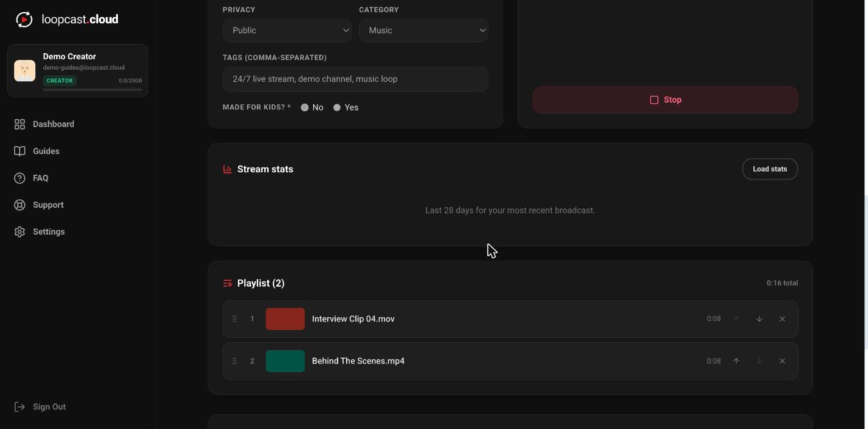Stop the stream
This screenshot has height=429, width=868.
(665, 100)
